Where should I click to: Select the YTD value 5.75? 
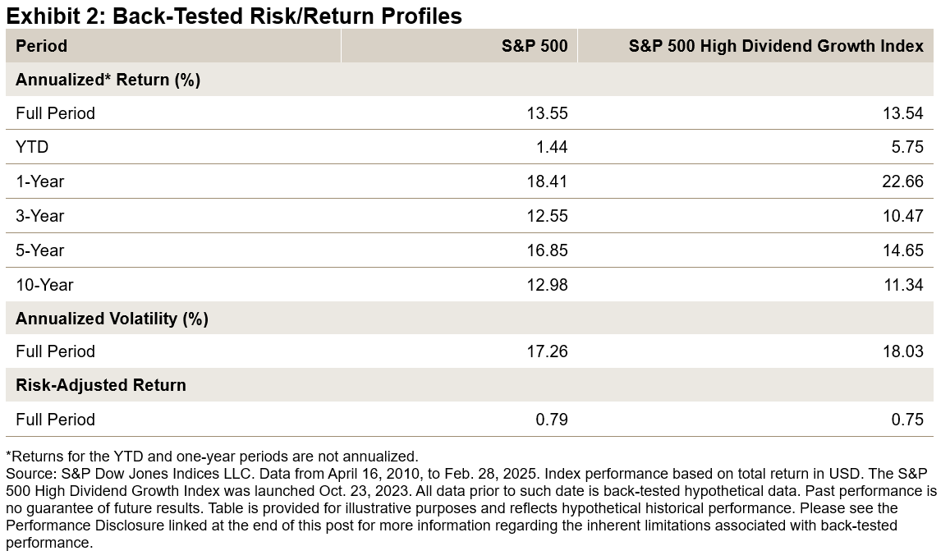(906, 147)
